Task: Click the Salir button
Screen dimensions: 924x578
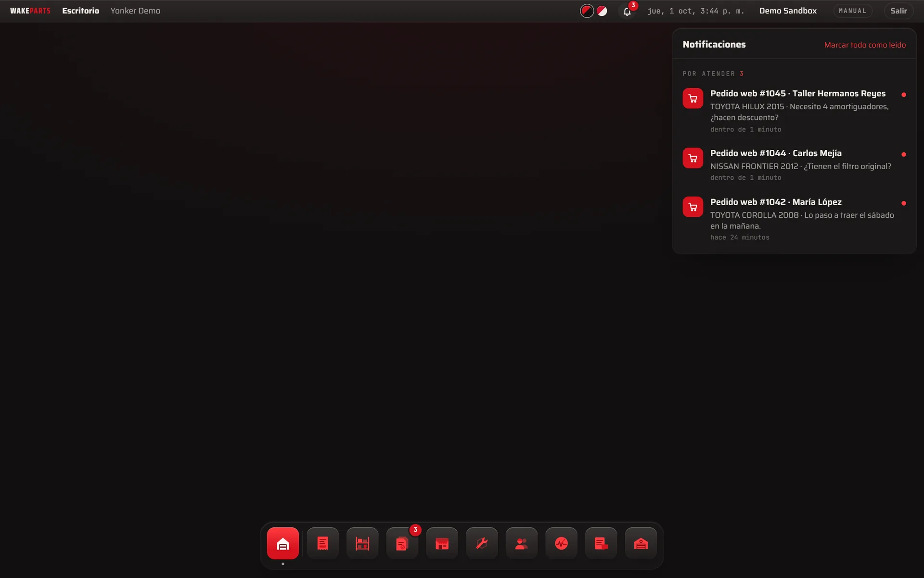Action: click(898, 11)
